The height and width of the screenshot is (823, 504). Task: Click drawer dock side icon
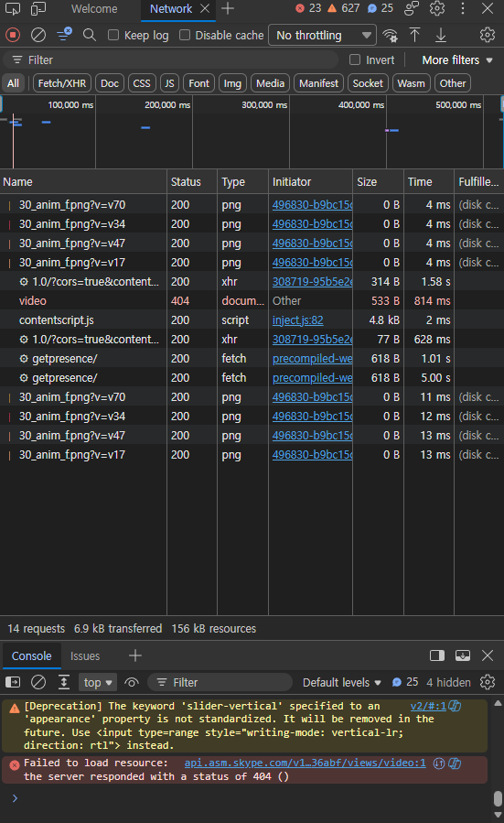point(437,655)
